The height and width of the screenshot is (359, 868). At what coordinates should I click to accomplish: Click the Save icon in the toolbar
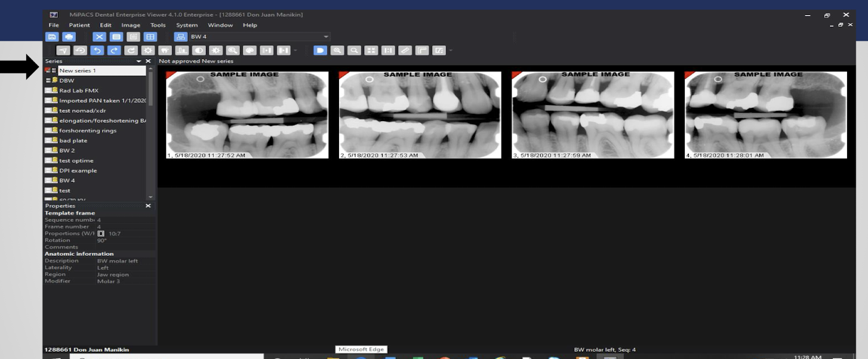tap(51, 37)
